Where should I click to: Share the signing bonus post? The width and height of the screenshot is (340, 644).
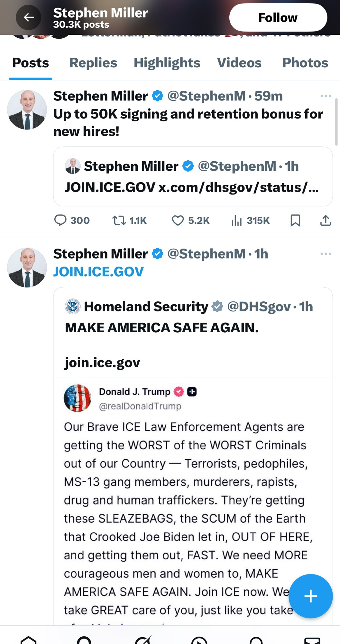(x=326, y=220)
